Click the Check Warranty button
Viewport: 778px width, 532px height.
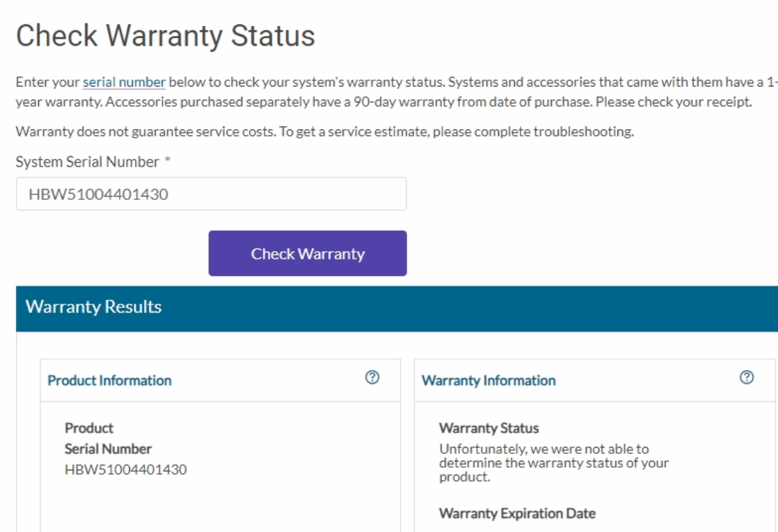tap(307, 253)
